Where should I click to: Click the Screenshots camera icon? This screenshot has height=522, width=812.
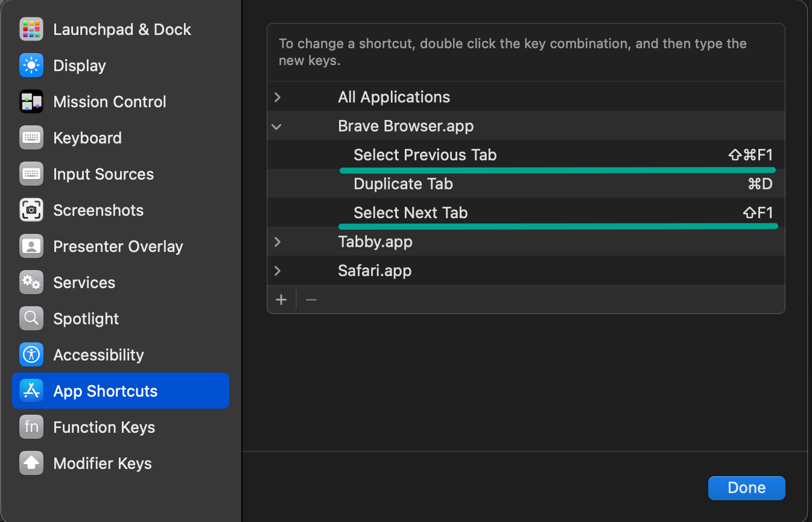point(31,210)
